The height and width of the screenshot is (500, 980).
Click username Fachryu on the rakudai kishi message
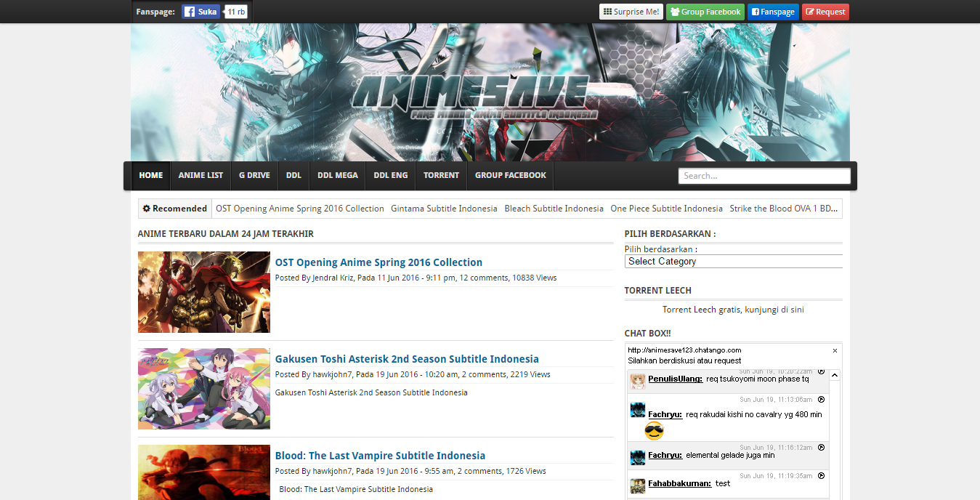coord(665,414)
